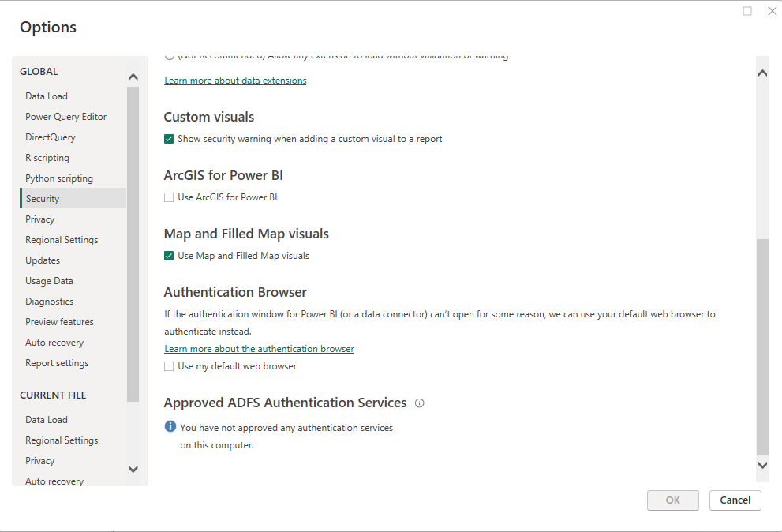The width and height of the screenshot is (782, 532).
Task: Click sidebar scroll down arrow
Action: 133,469
